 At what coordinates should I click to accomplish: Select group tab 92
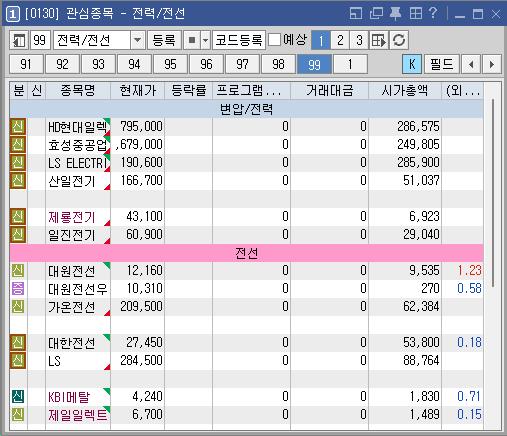tap(62, 64)
